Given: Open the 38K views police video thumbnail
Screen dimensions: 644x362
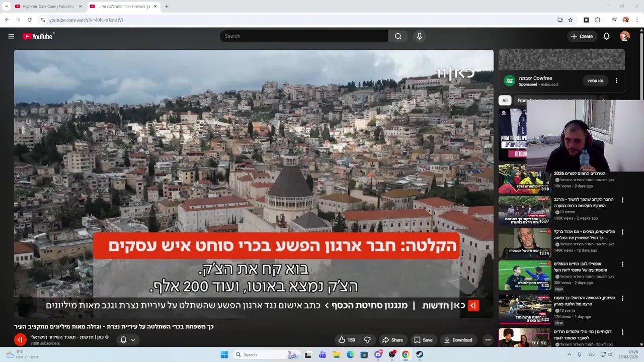Looking at the screenshot, I should [x=524, y=275].
